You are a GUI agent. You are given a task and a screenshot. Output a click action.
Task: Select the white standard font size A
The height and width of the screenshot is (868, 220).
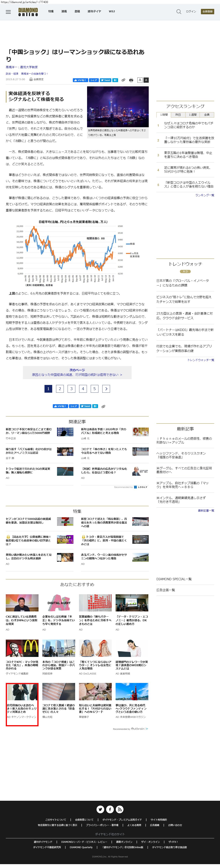pos(140,80)
